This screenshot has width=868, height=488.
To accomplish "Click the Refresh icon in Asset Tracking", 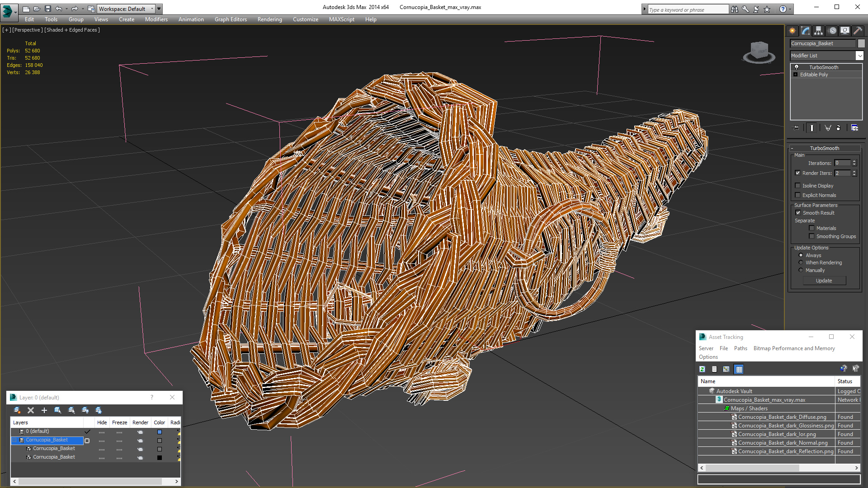I will [702, 369].
